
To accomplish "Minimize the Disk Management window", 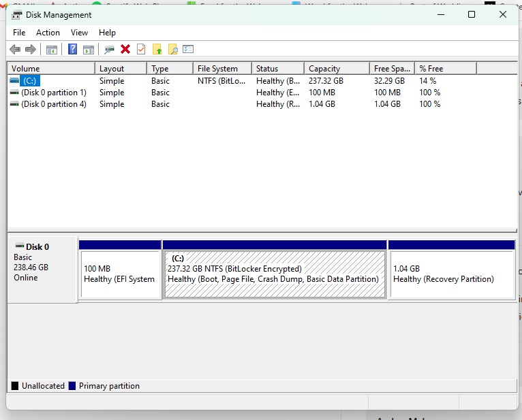I will [x=441, y=14].
